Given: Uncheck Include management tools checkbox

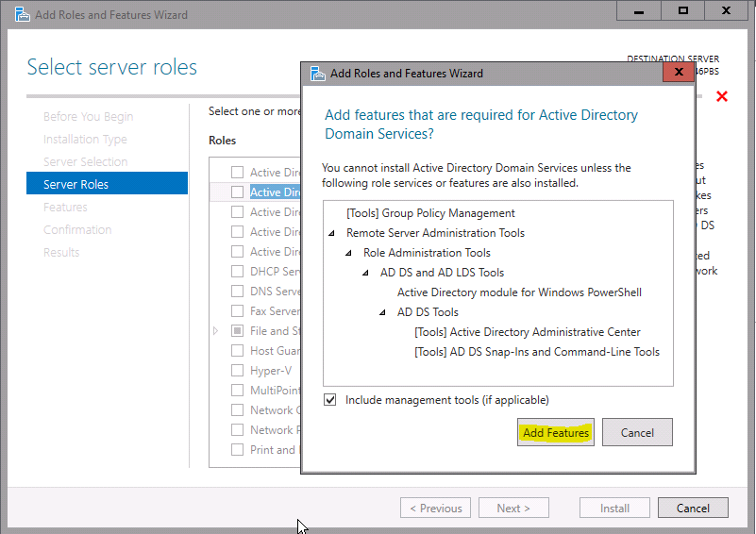Looking at the screenshot, I should point(329,399).
